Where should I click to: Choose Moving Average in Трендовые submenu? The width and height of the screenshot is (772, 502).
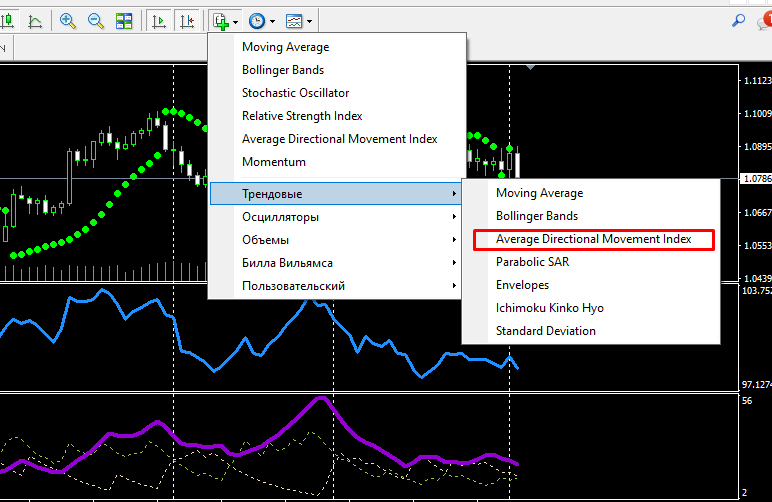(591, 193)
